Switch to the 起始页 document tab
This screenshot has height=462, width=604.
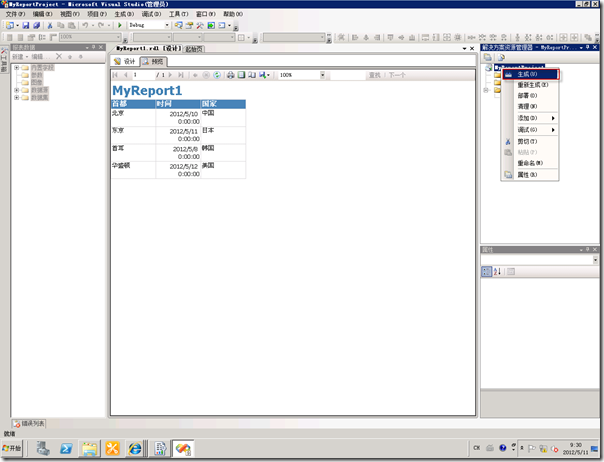(x=194, y=48)
